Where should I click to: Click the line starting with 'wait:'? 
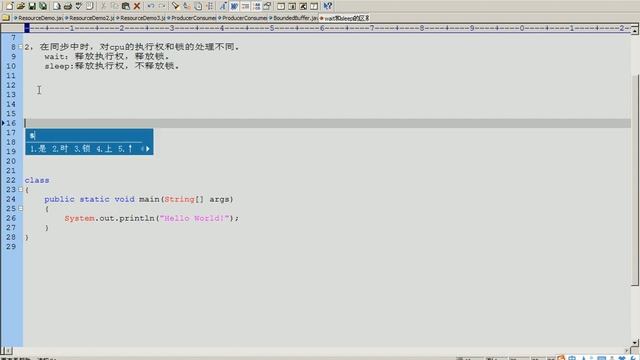(107, 56)
